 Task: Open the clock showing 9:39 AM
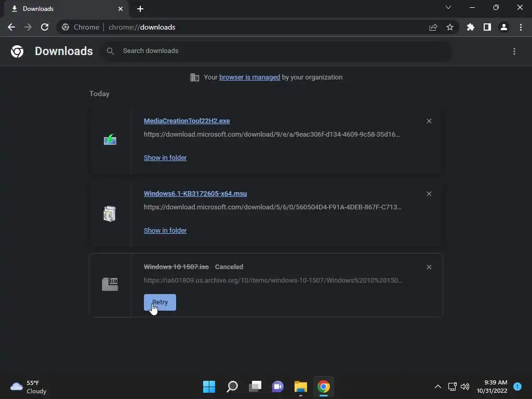[492, 387]
